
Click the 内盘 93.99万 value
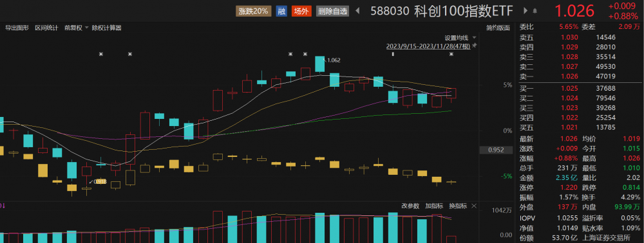click(627, 208)
